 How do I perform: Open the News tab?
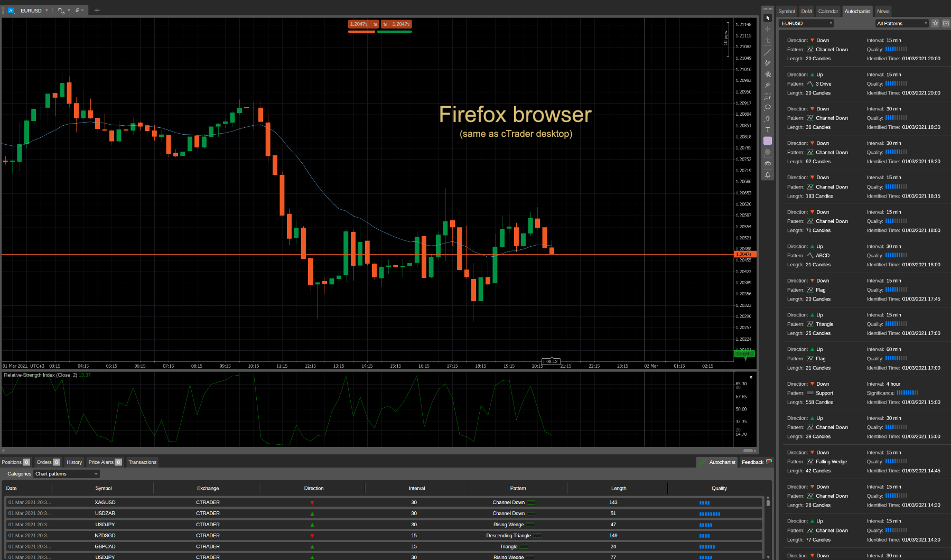883,11
